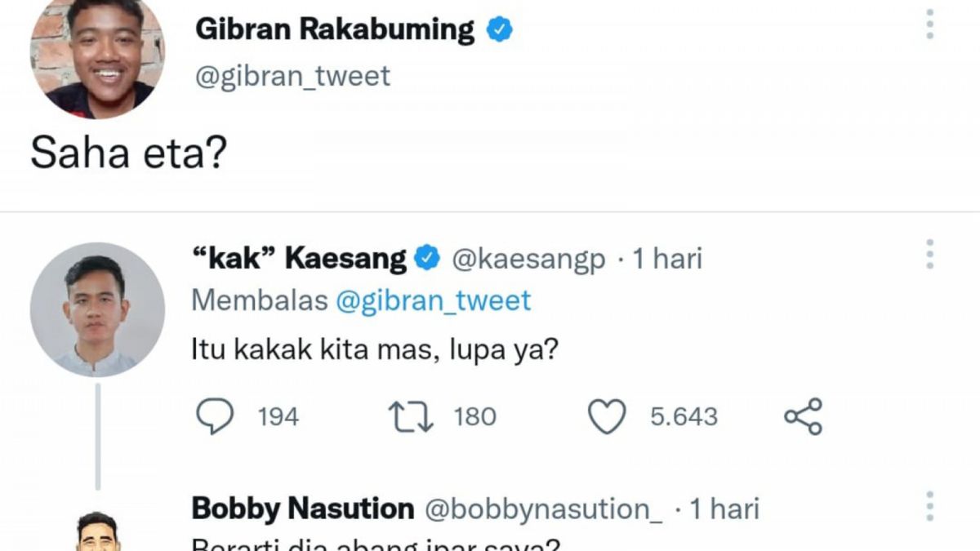Click the 180 retweets count
Viewport: 980px width, 551px height.
tap(474, 416)
